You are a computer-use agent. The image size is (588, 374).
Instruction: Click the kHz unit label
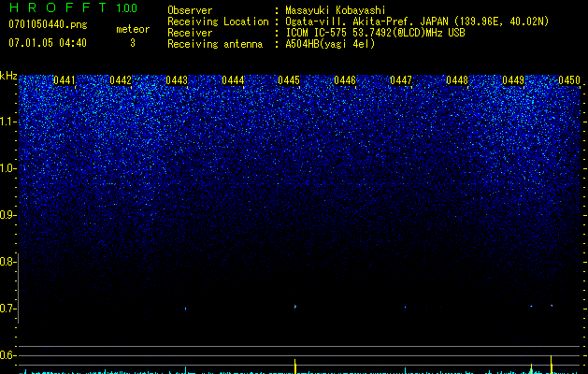pos(8,76)
